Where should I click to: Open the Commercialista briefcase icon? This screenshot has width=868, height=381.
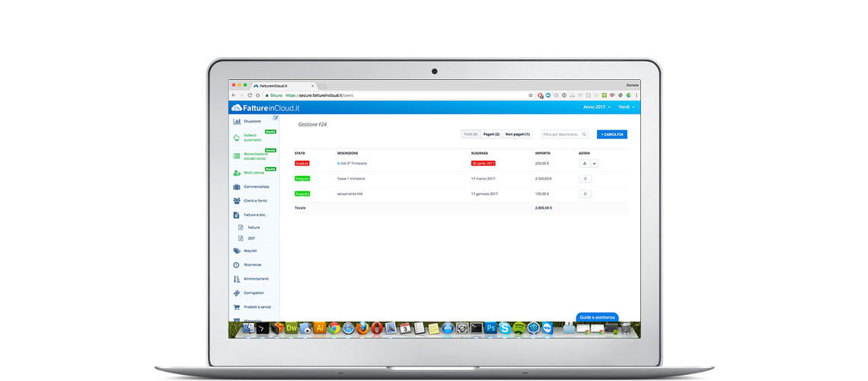[x=237, y=187]
